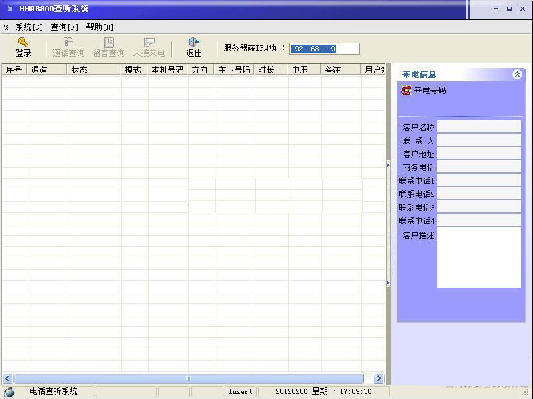Click the 客户名称 customer name field
Screen dimensions: 533x399
click(x=479, y=126)
